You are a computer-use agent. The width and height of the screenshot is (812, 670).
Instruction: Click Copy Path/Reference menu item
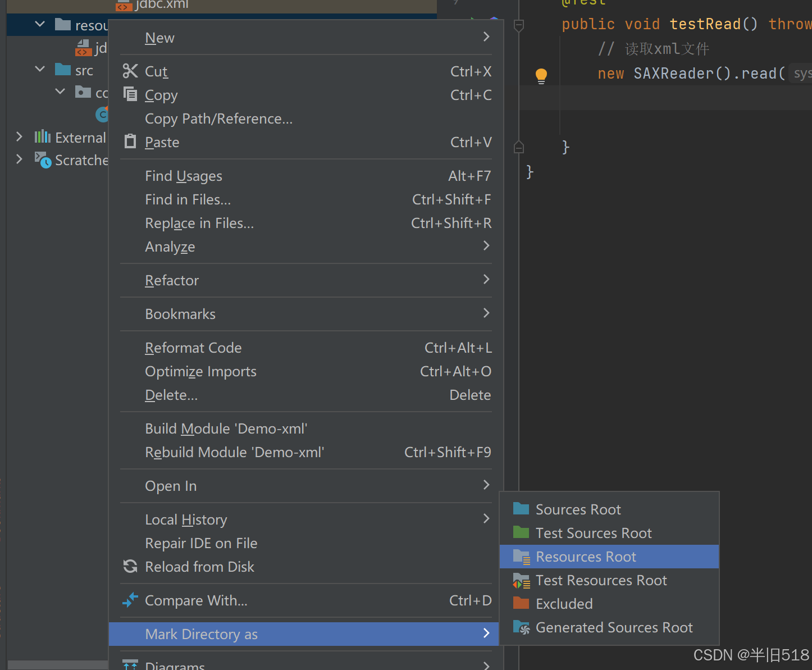[306, 118]
